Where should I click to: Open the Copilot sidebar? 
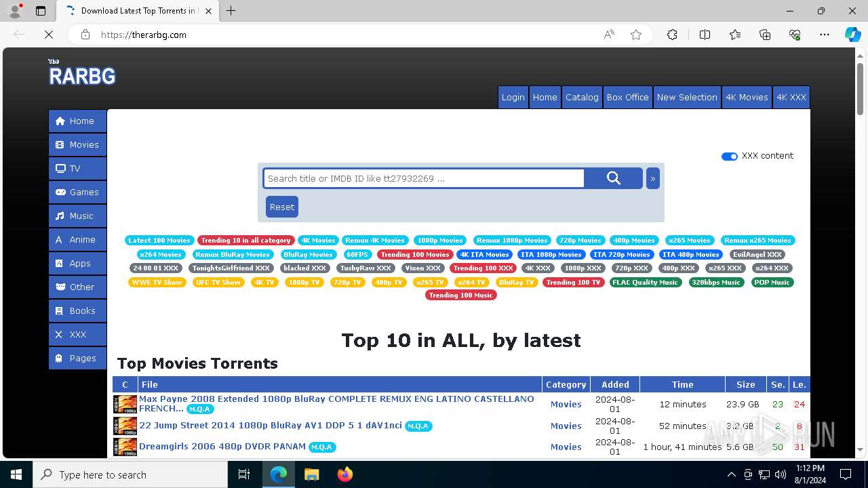[852, 35]
